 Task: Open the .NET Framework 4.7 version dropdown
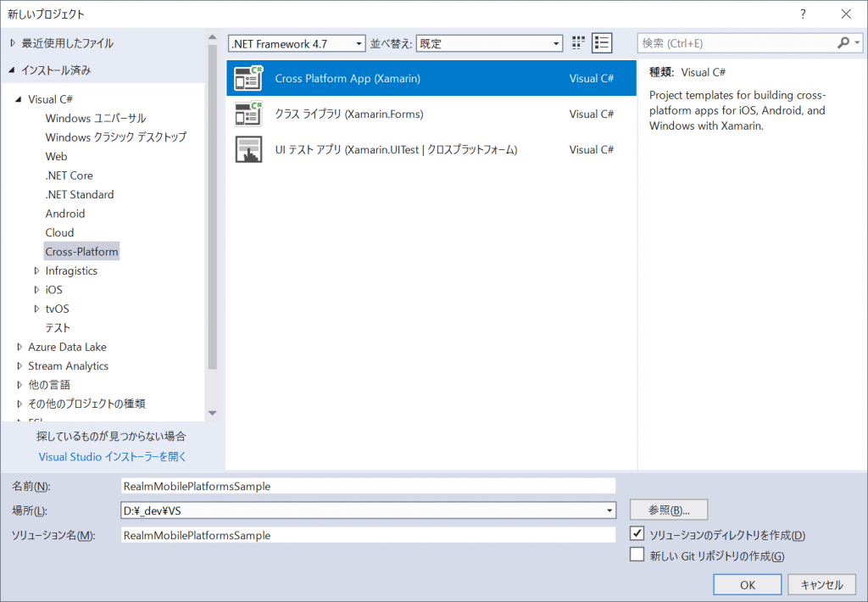297,43
